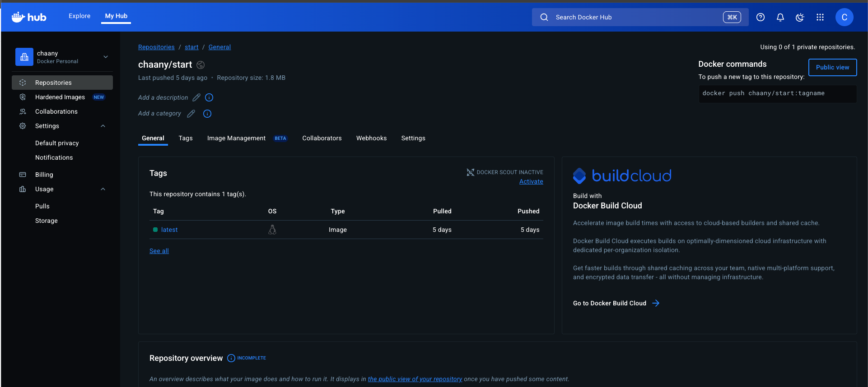868x387 pixels.
Task: Click the search magnifier icon
Action: pos(544,17)
